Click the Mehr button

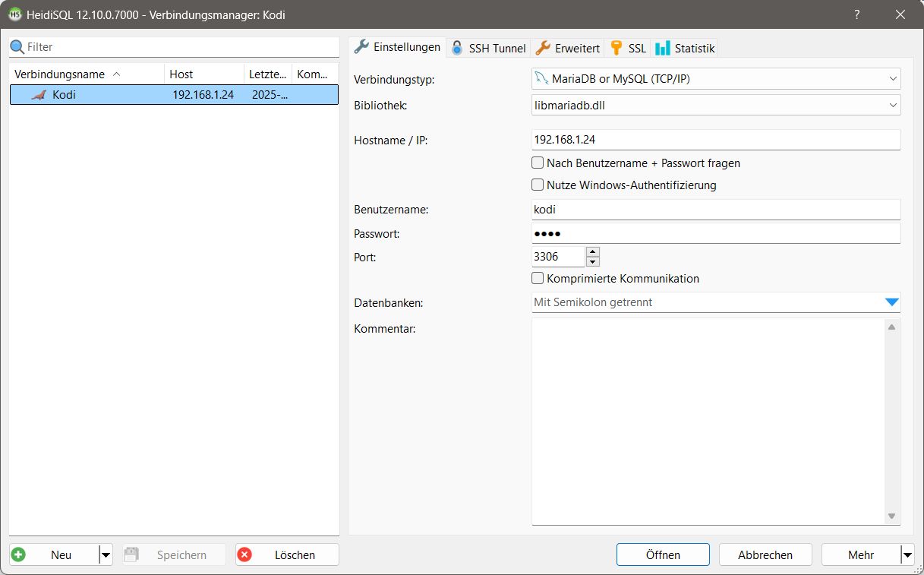(x=861, y=555)
